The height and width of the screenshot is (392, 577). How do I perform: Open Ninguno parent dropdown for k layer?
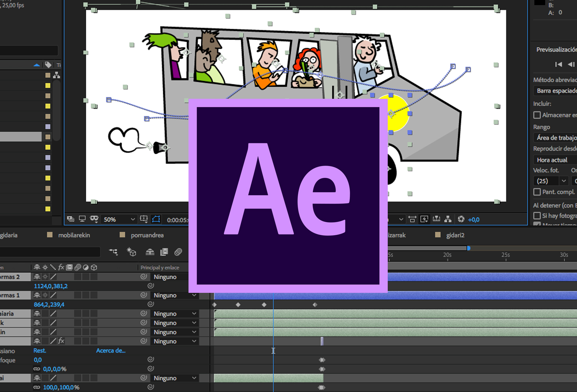[175, 323]
